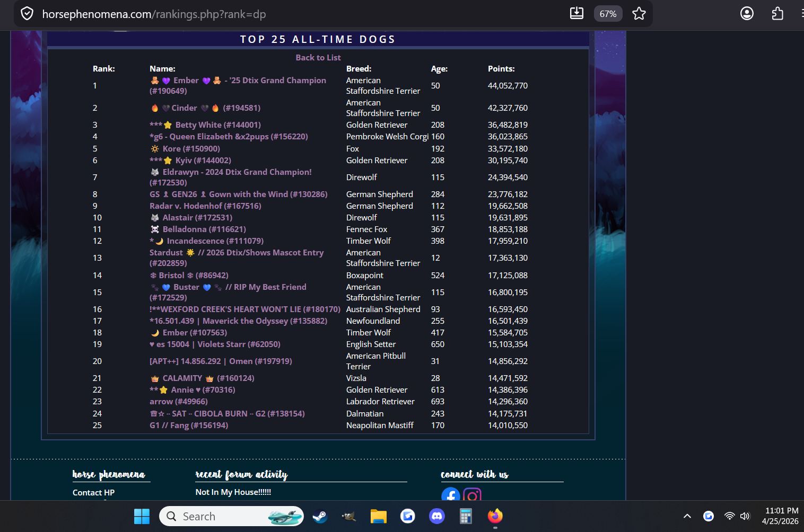Open Discord from the taskbar
The image size is (804, 532).
tap(437, 516)
